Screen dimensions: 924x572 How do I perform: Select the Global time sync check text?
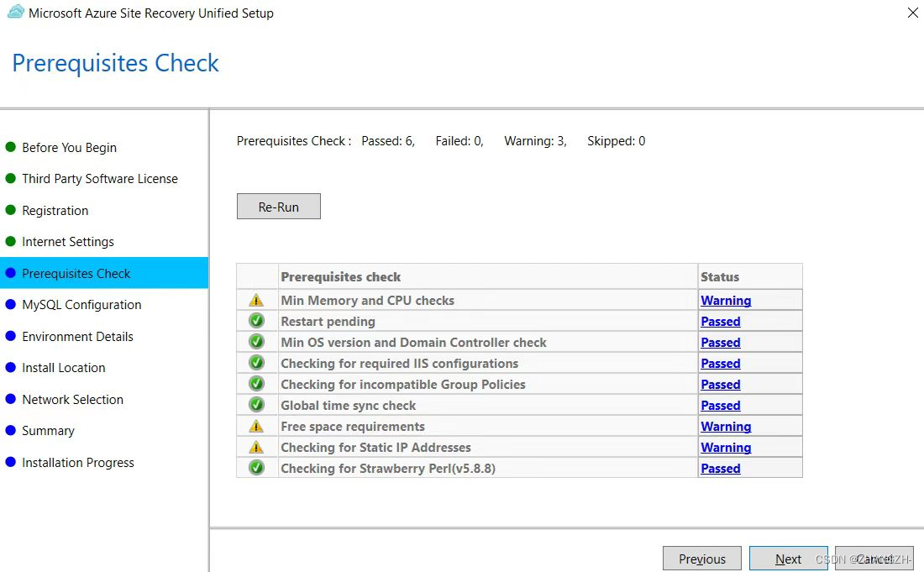(x=349, y=406)
